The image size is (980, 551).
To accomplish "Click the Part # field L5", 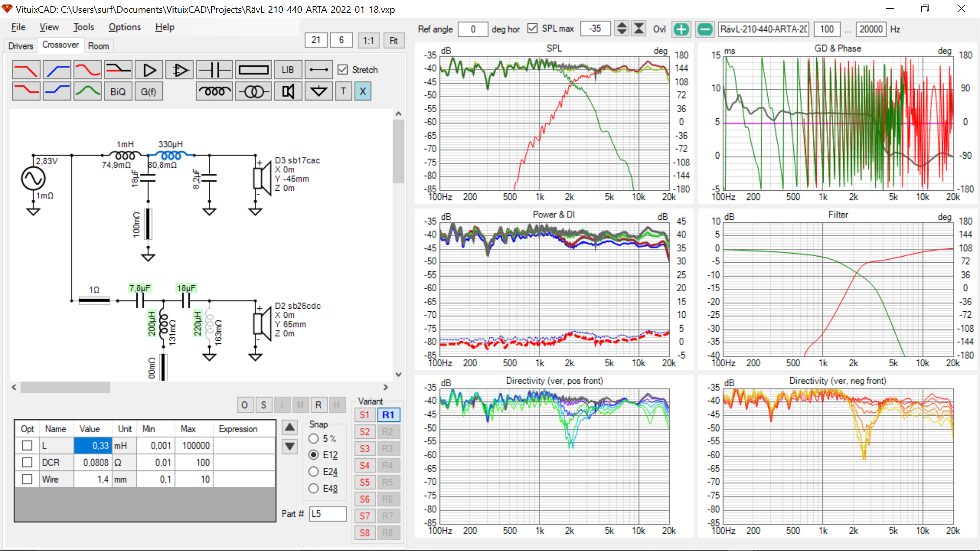I will pyautogui.click(x=328, y=514).
